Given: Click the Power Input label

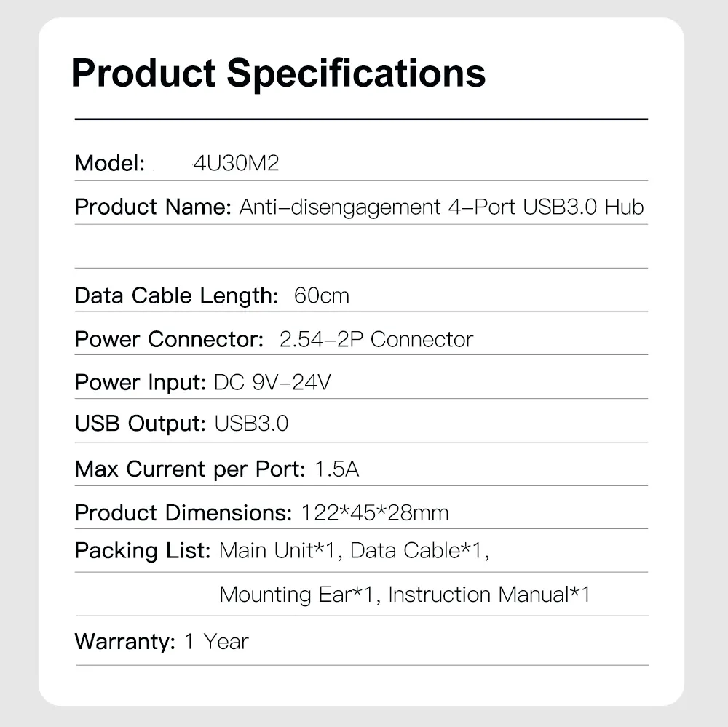Looking at the screenshot, I should coord(141,383).
